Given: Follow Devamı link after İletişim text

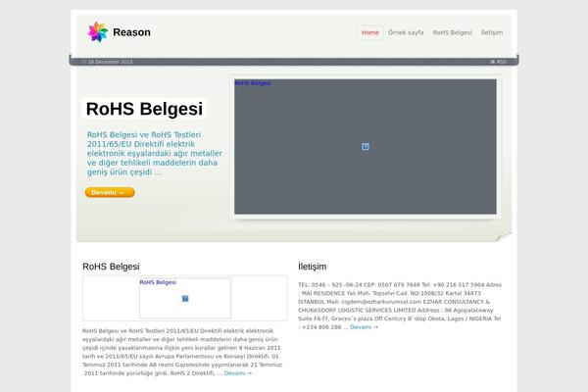Looking at the screenshot, I should coord(365,327).
